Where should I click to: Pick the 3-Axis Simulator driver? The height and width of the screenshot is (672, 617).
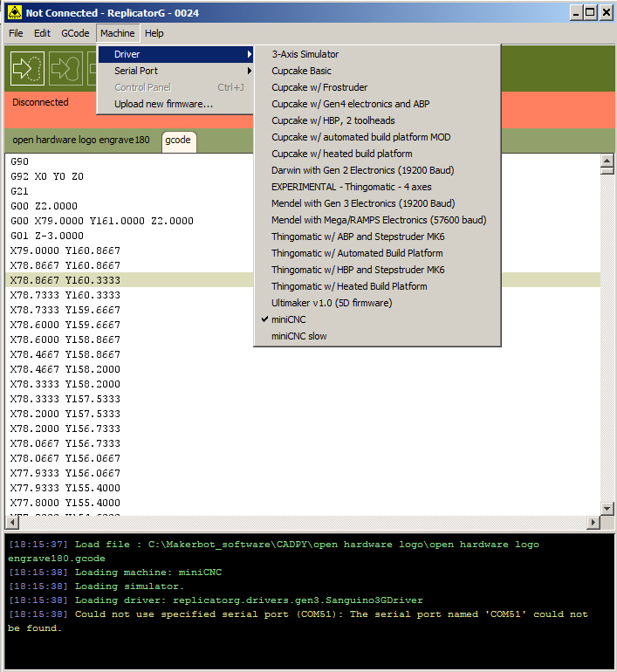point(305,54)
